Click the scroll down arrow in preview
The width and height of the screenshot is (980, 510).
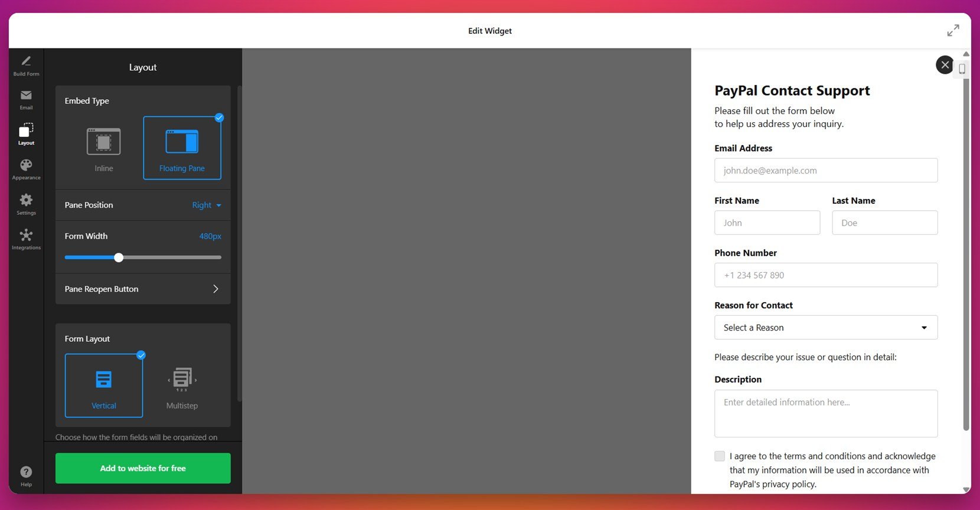tap(966, 490)
